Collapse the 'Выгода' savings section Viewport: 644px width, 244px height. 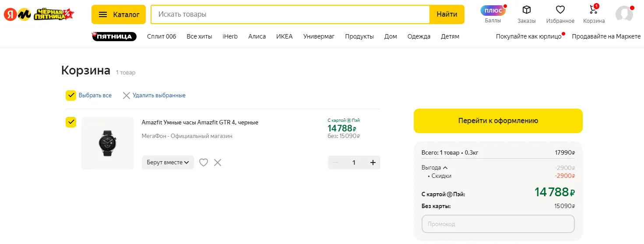(x=435, y=167)
